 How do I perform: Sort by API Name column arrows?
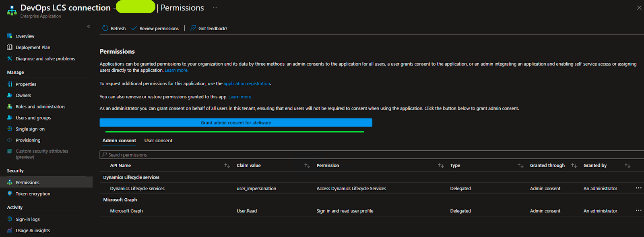coord(227,166)
